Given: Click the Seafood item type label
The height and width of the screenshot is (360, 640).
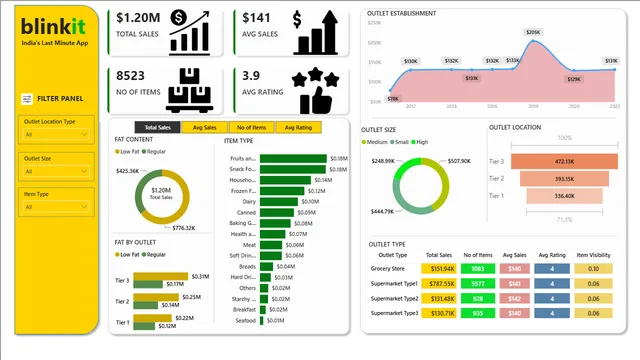Looking at the screenshot, I should coord(245,321).
